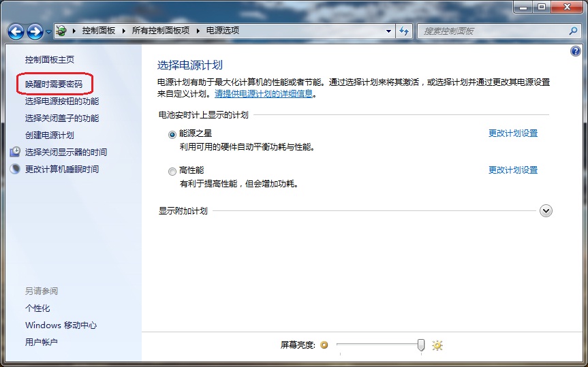This screenshot has width=588, height=367.
Task: Click the sleep moon icon in sidebar
Action: pos(15,169)
